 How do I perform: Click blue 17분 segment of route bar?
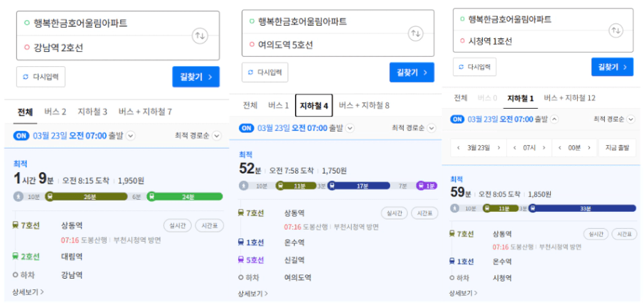358,186
